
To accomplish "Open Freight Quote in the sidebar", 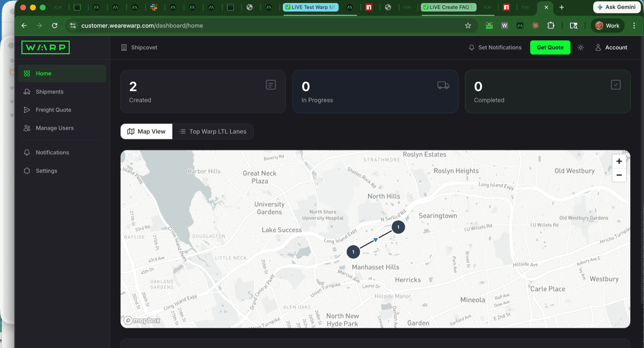I will [62, 110].
